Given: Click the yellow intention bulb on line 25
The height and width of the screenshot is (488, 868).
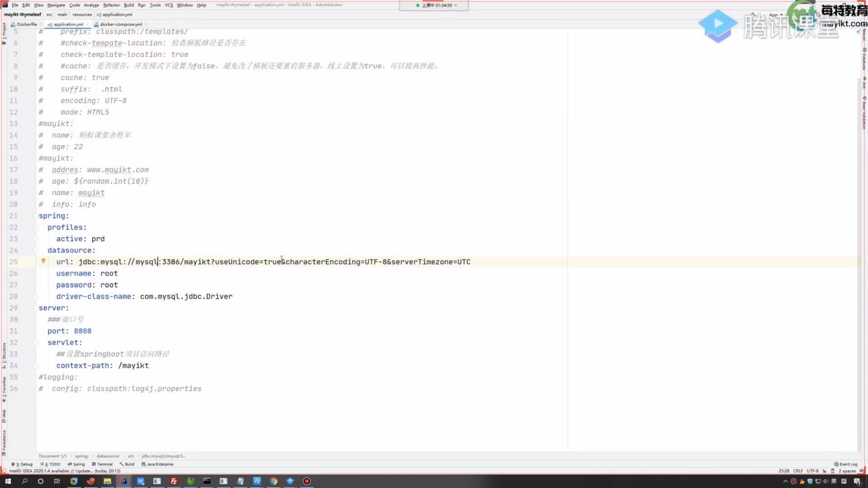Looking at the screenshot, I should pyautogui.click(x=43, y=261).
